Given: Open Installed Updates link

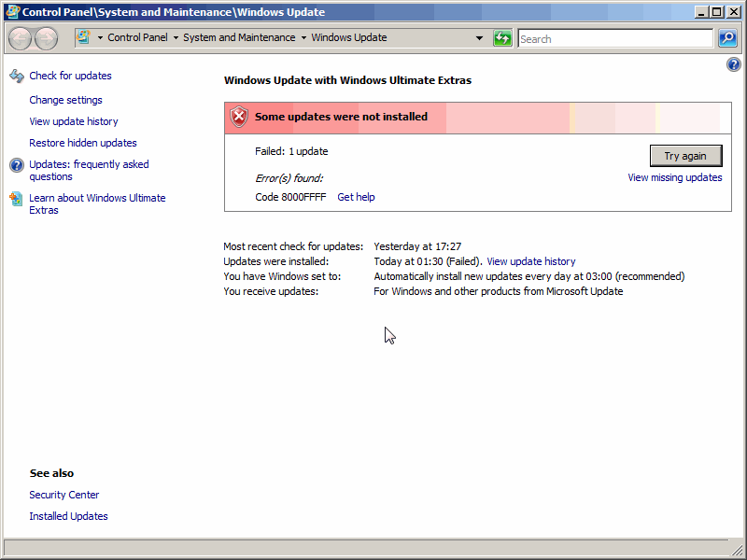Looking at the screenshot, I should (x=68, y=516).
